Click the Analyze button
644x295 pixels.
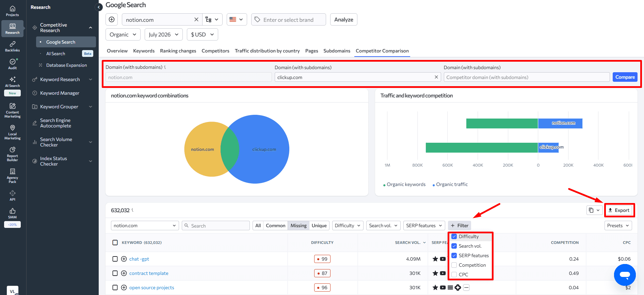point(344,19)
